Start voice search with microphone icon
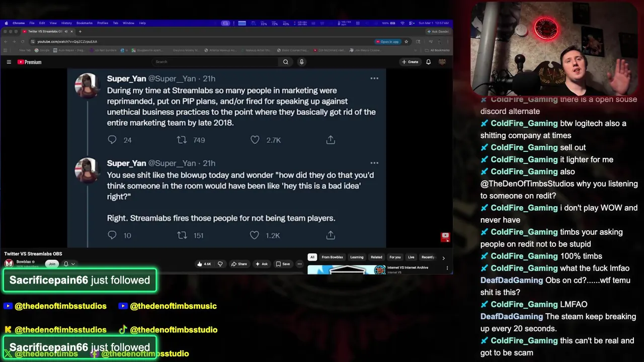 [x=301, y=62]
